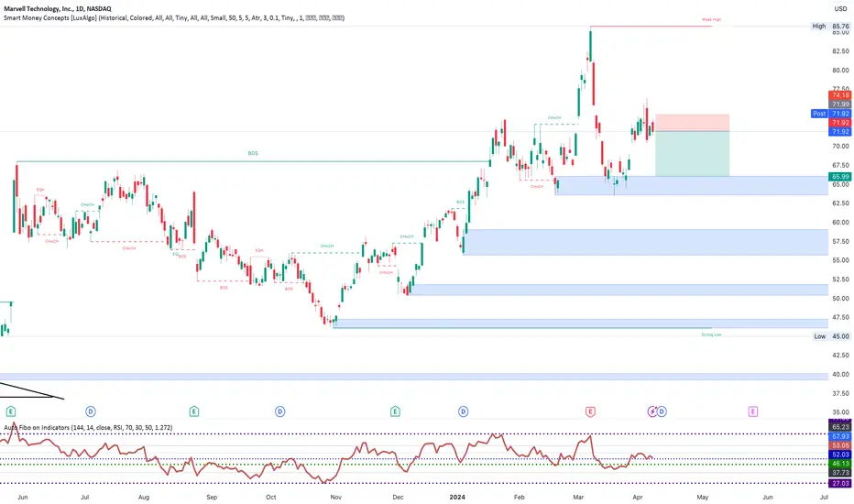The width and height of the screenshot is (854, 504).
Task: Open the red earnings E marker in March
Action: click(590, 411)
